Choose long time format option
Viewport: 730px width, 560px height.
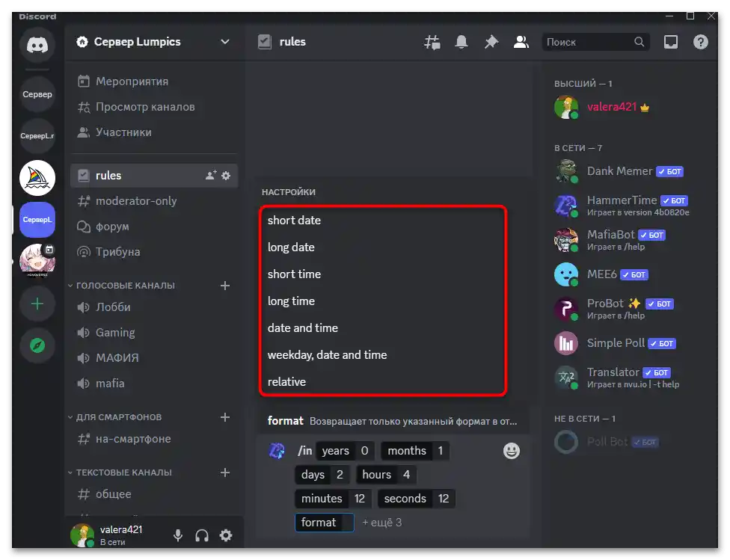point(383,301)
